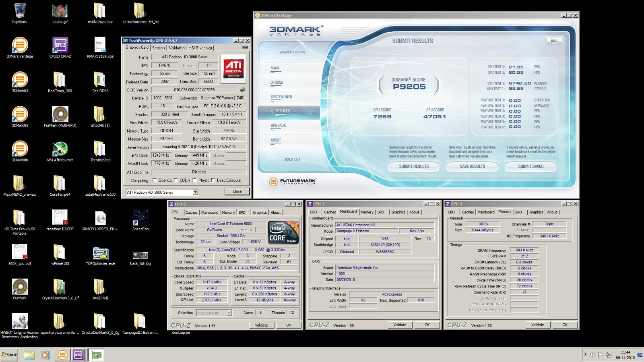
Task: Open the 3DMark05 desktop shortcut
Action: (x=20, y=117)
